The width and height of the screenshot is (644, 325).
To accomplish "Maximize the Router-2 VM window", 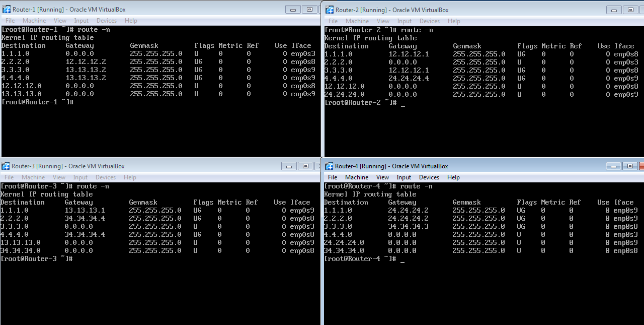I will (630, 10).
